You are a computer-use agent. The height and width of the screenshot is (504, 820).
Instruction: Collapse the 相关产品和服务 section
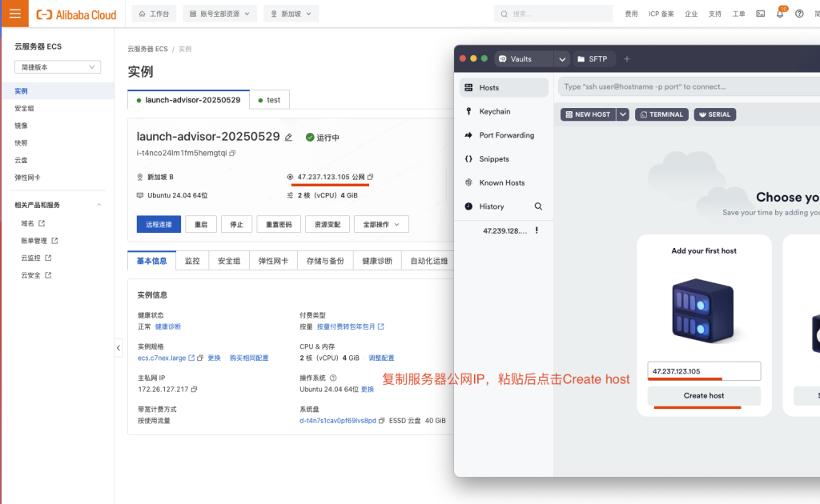tap(98, 205)
